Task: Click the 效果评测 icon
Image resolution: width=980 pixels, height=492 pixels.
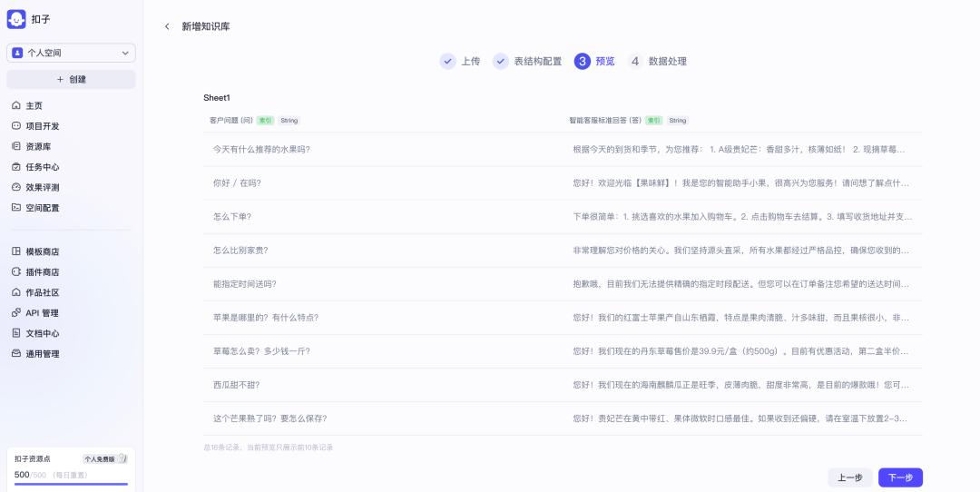Action: pyautogui.click(x=16, y=187)
